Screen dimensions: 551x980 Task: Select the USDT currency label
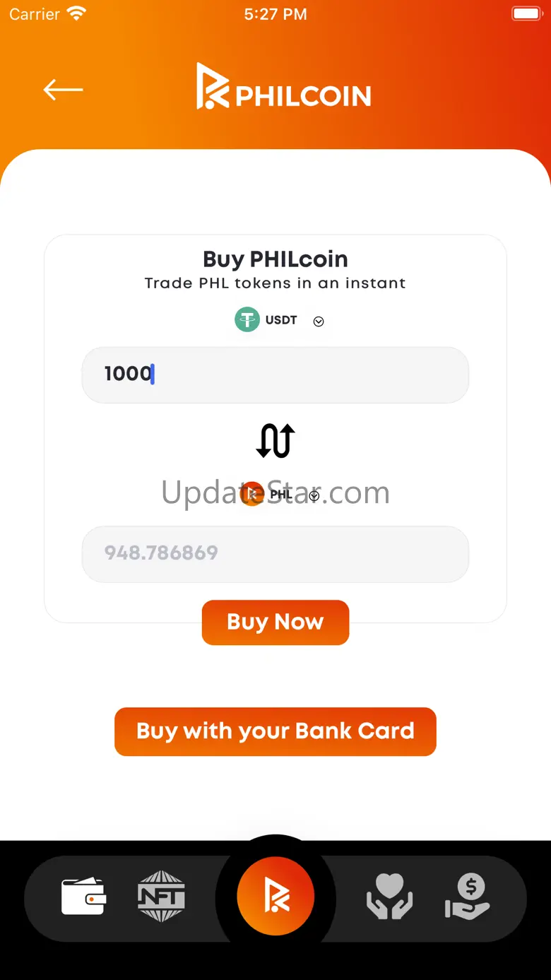point(281,320)
